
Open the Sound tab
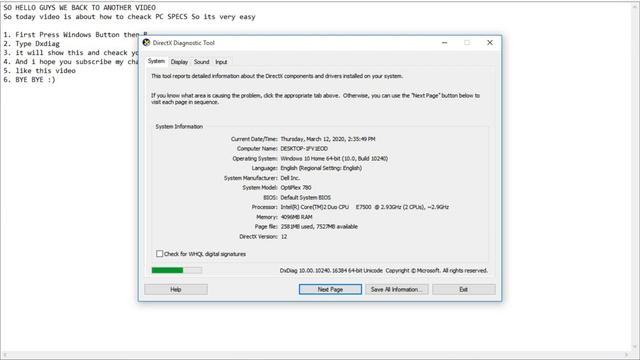[x=201, y=62]
